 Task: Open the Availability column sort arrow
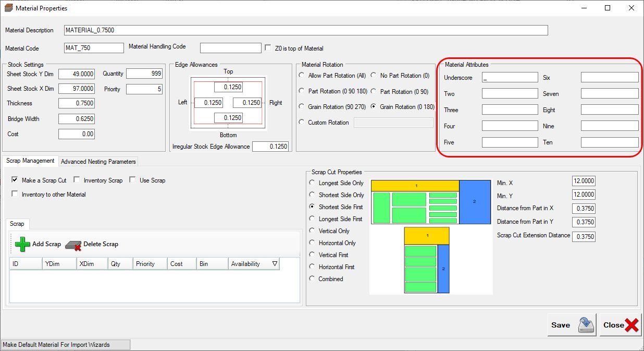tap(275, 264)
